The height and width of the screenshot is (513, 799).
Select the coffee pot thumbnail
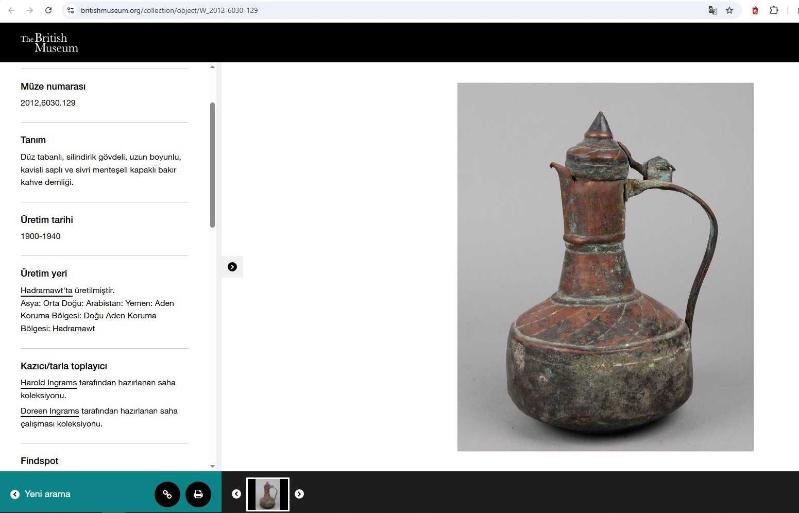[x=268, y=494]
